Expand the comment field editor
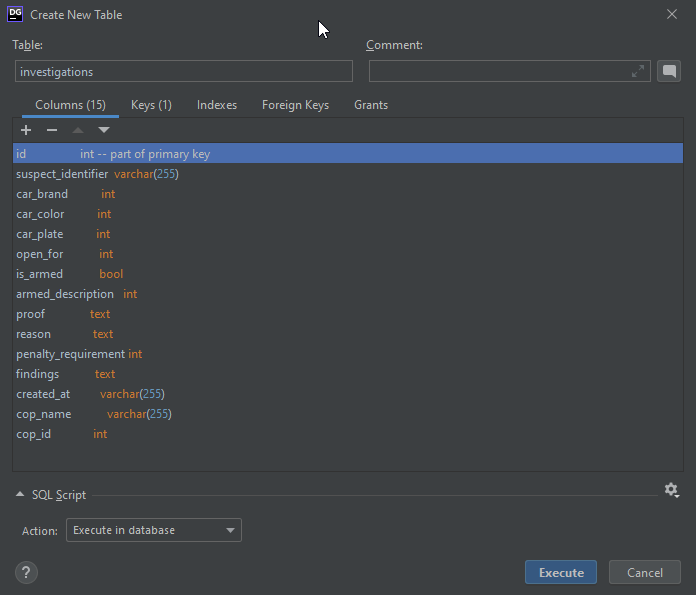696x595 pixels. click(638, 71)
